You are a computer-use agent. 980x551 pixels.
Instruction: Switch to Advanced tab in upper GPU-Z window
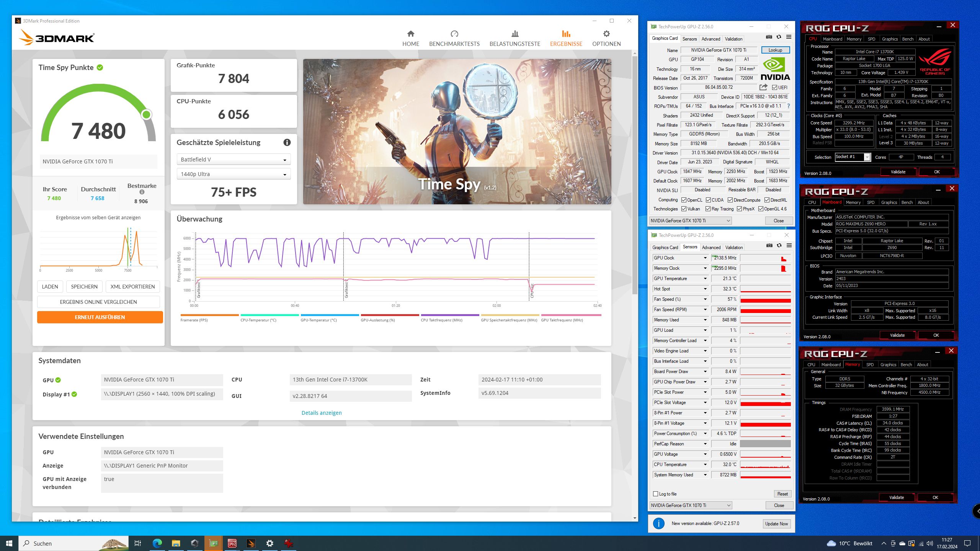tap(710, 39)
